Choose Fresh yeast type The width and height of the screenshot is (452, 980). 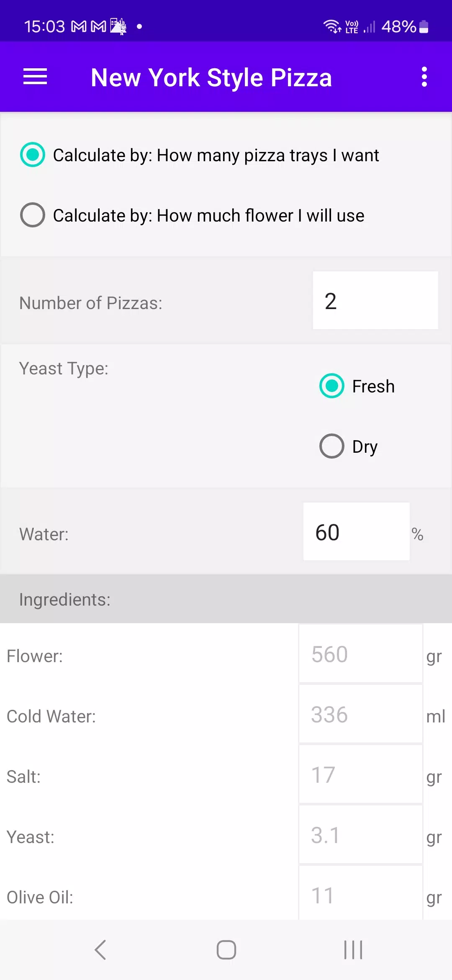(357, 386)
